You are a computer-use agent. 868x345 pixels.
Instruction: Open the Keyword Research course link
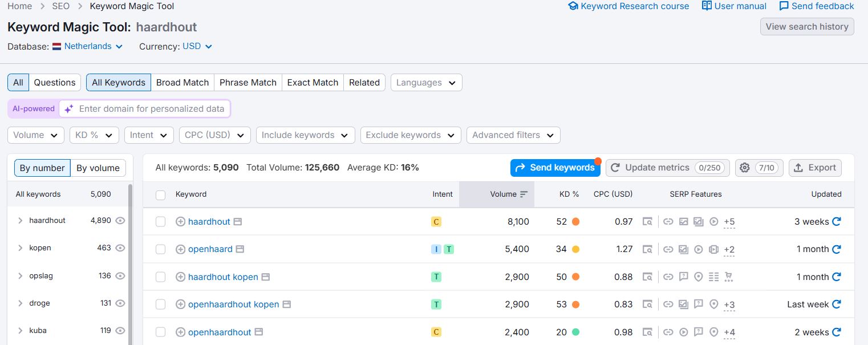[628, 6]
